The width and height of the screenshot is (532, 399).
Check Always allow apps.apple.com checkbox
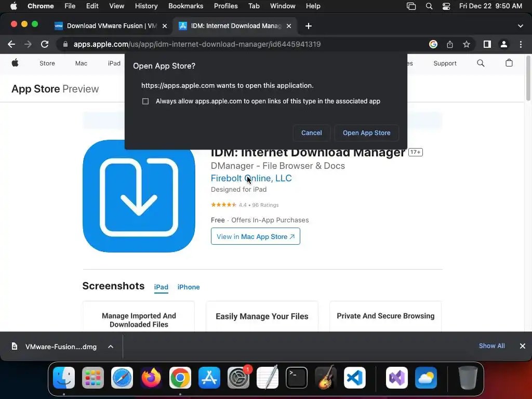(145, 101)
